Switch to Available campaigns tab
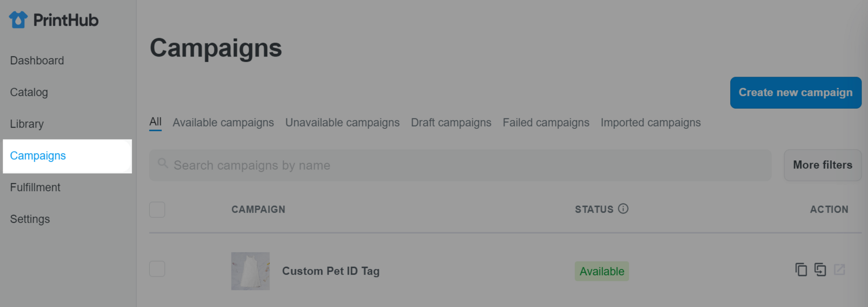The width and height of the screenshot is (868, 307). 223,123
